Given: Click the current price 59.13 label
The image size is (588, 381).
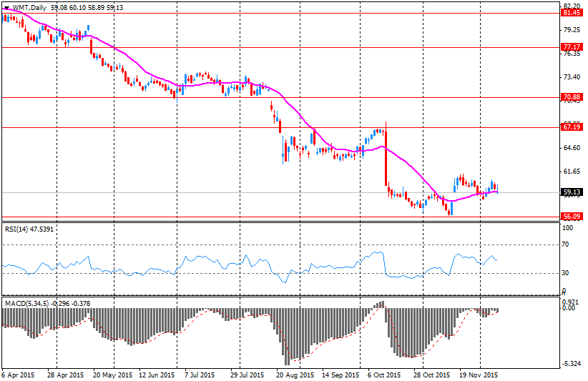Looking at the screenshot, I should 572,192.
